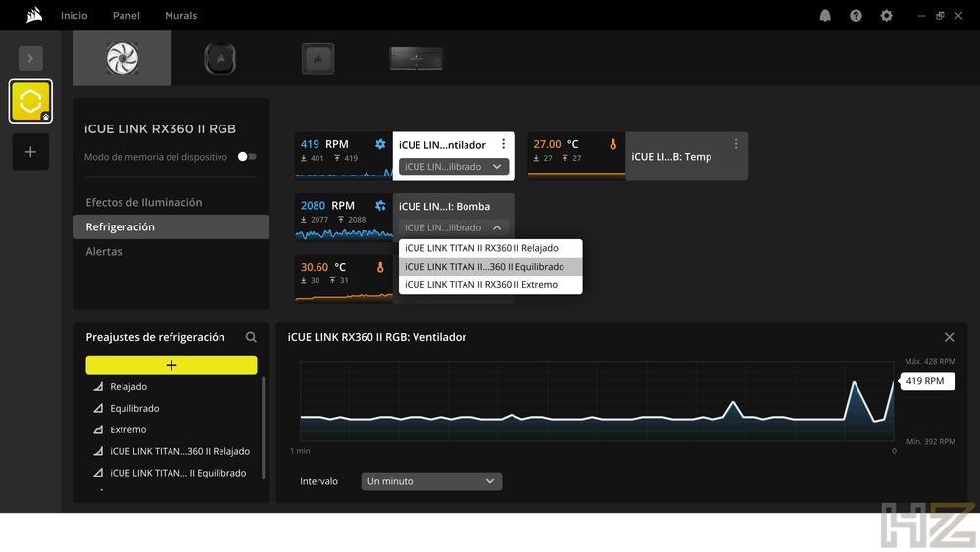Click the 419 RPM fan speed tile
This screenshot has height=552, width=980.
[344, 156]
